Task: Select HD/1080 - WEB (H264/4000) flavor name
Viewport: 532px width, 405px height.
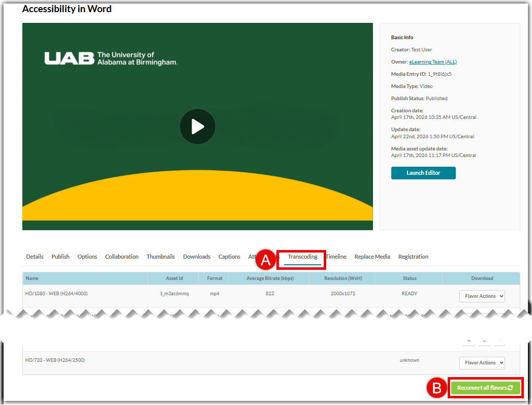Action: click(x=56, y=294)
